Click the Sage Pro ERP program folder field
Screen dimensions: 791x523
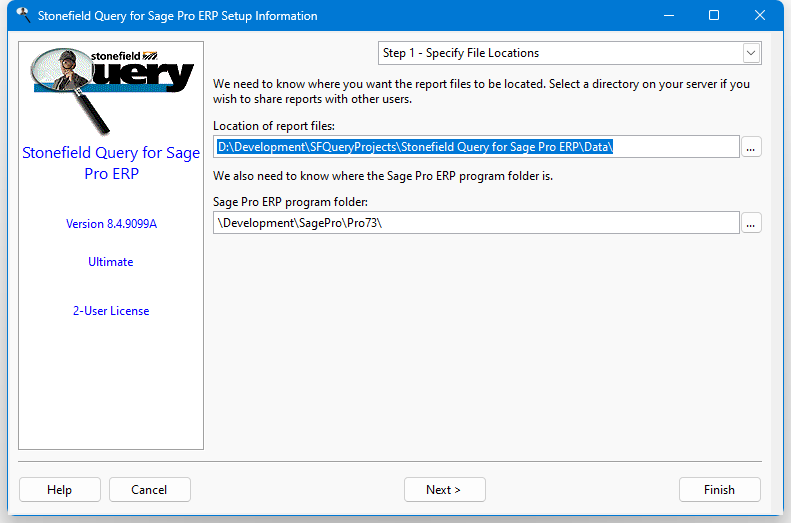[476, 223]
